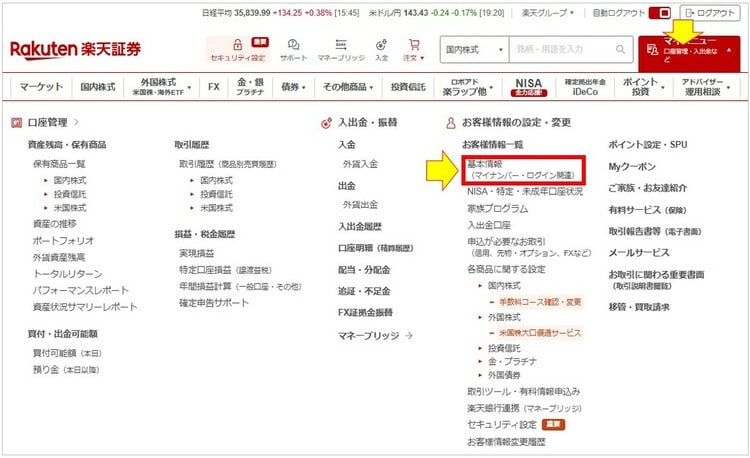The image size is (750, 458).
Task: Open the セキュリティ設定 lock icon
Action: pyautogui.click(x=238, y=45)
